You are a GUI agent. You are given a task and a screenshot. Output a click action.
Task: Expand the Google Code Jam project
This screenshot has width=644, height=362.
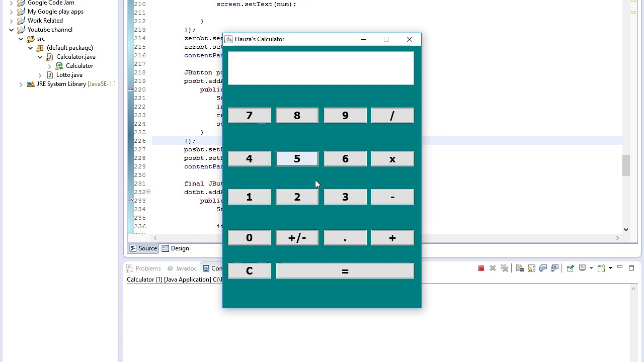coord(12,3)
